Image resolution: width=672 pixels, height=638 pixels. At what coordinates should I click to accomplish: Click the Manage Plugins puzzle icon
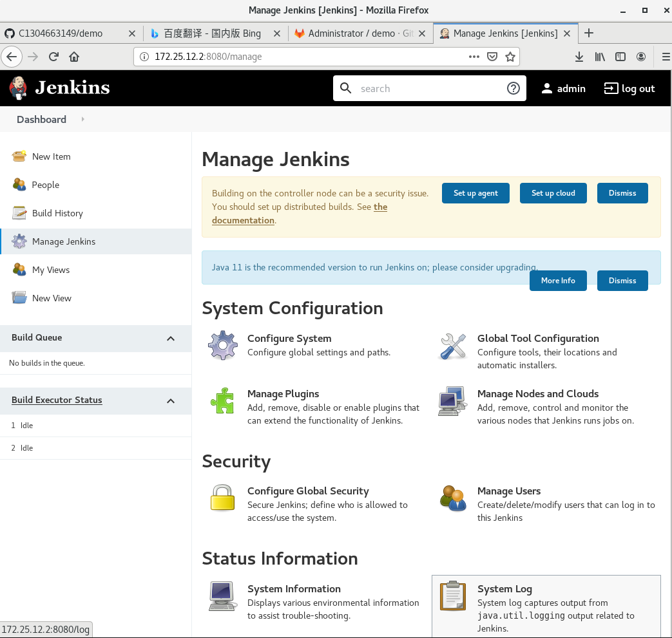(222, 401)
